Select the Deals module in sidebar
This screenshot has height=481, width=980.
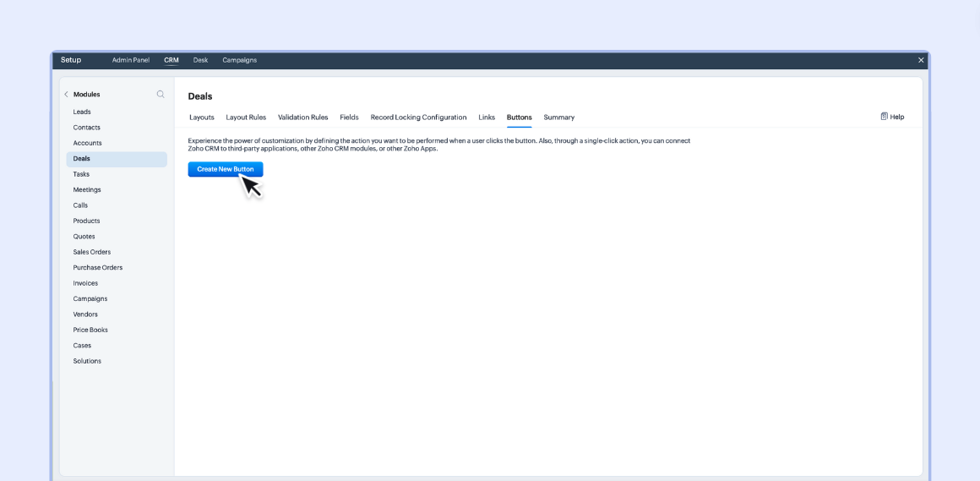click(117, 159)
